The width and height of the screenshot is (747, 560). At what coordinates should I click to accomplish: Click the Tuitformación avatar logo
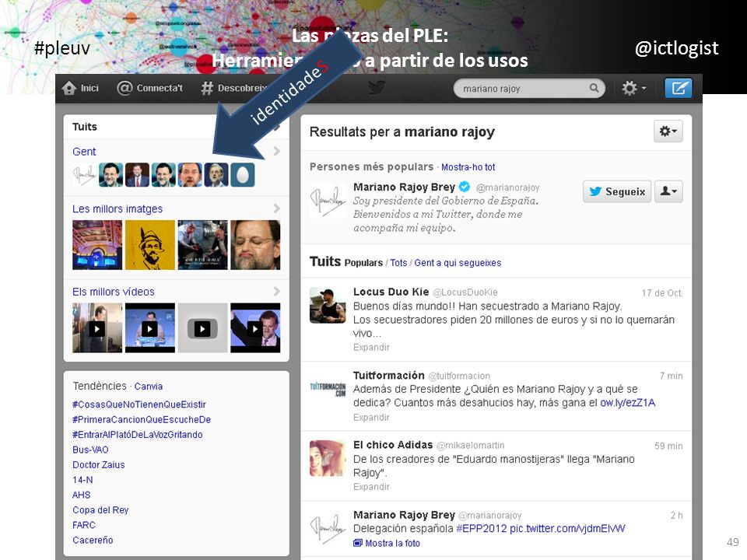coord(328,389)
